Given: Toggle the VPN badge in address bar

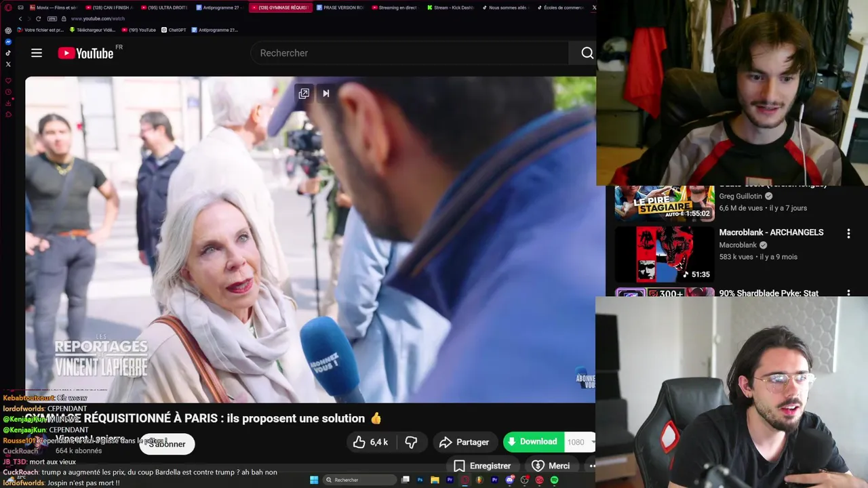Looking at the screenshot, I should pyautogui.click(x=52, y=19).
